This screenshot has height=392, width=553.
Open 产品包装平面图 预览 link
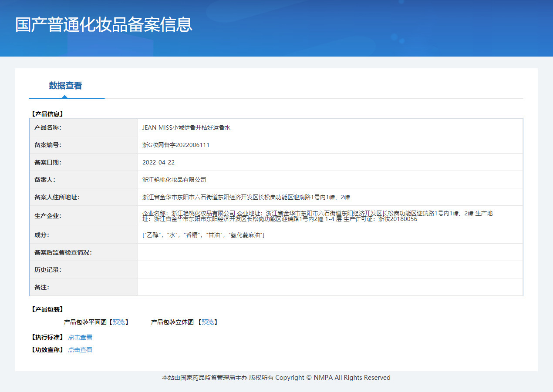click(x=118, y=322)
